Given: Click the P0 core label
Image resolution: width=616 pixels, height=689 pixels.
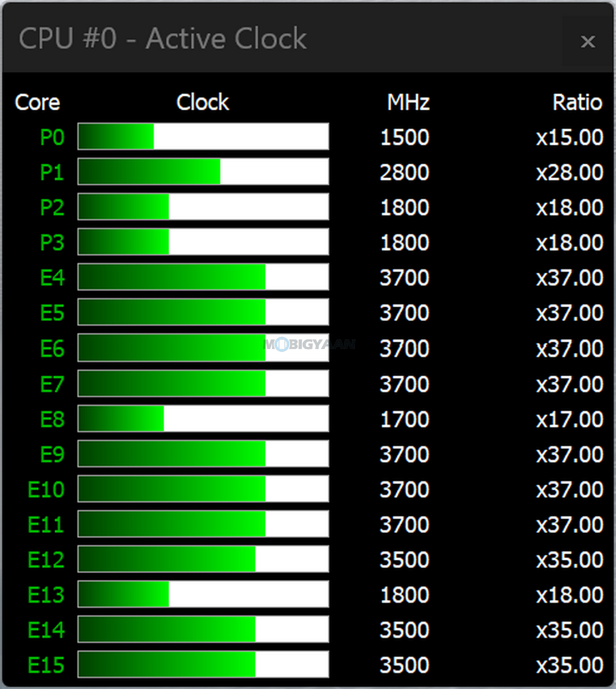Looking at the screenshot, I should tap(52, 137).
